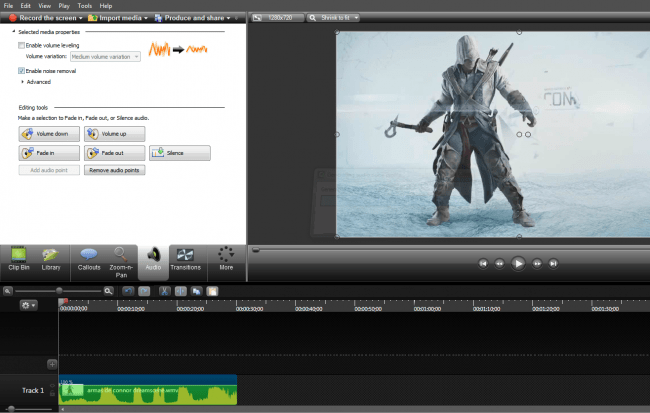Open the Edit menu
This screenshot has width=650, height=413.
coord(26,6)
